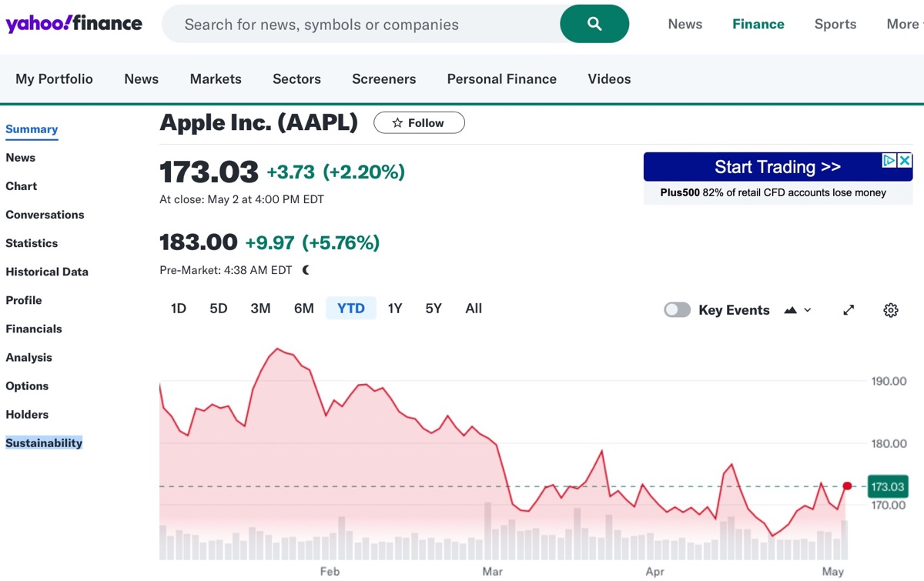Expand chart to fullscreen view

click(x=849, y=310)
